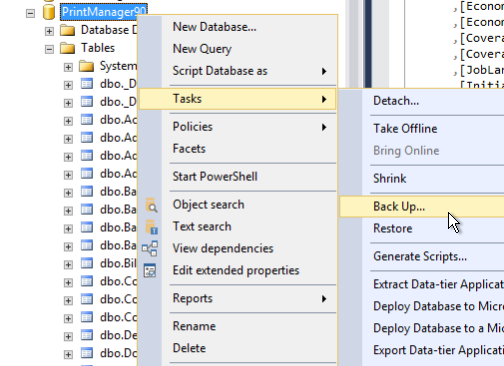The width and height of the screenshot is (504, 366).
Task: Choose View dependencies menu item
Action: (237, 248)
